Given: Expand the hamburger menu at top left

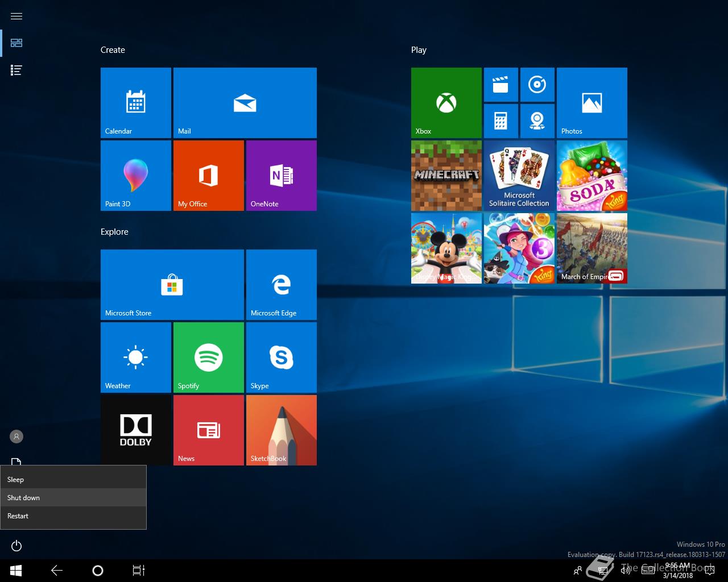Looking at the screenshot, I should [x=16, y=16].
